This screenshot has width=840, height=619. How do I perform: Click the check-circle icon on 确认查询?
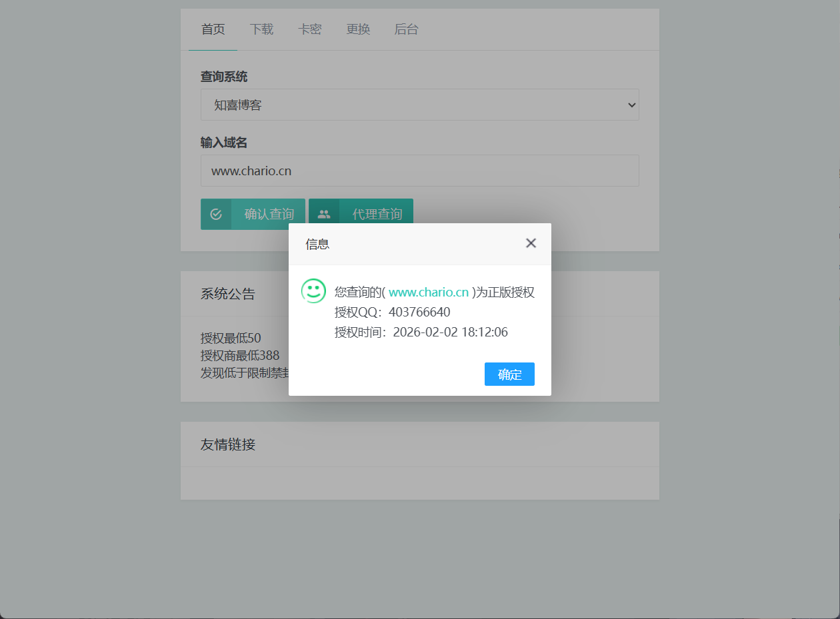tap(216, 214)
